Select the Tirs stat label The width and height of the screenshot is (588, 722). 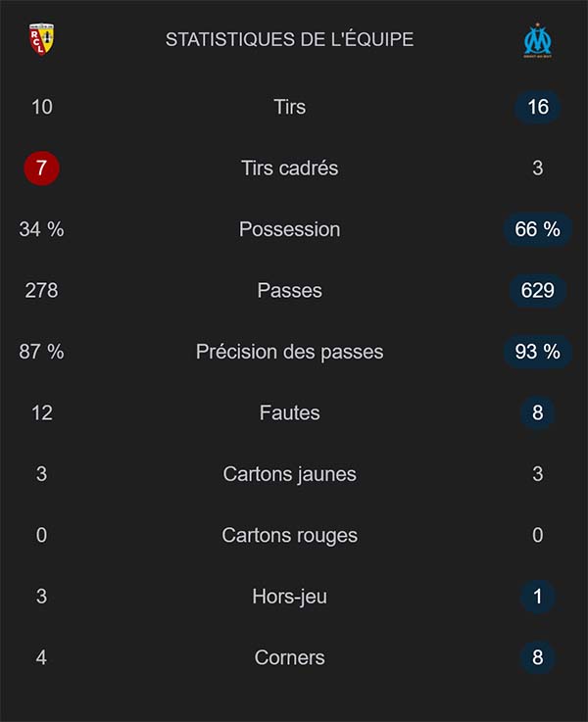tap(289, 107)
